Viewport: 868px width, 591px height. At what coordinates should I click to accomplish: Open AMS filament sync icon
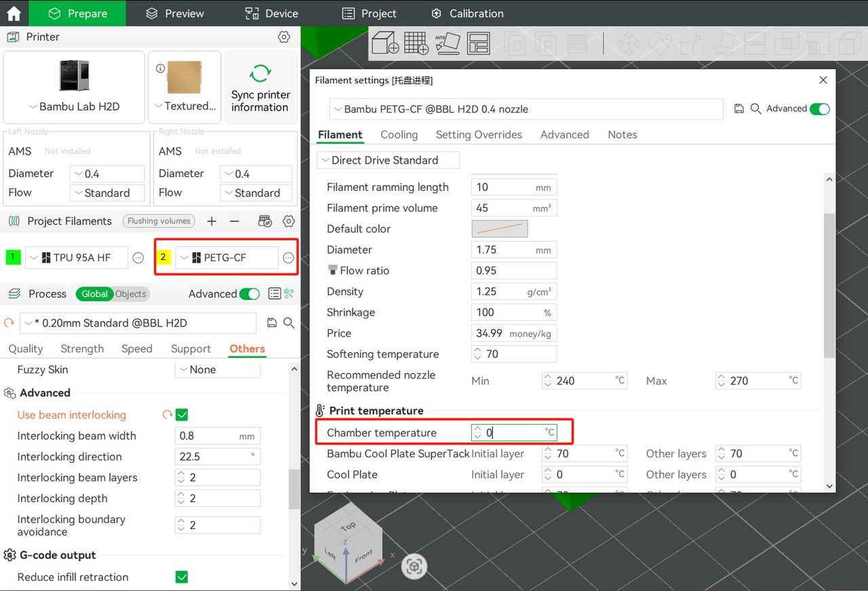point(265,221)
